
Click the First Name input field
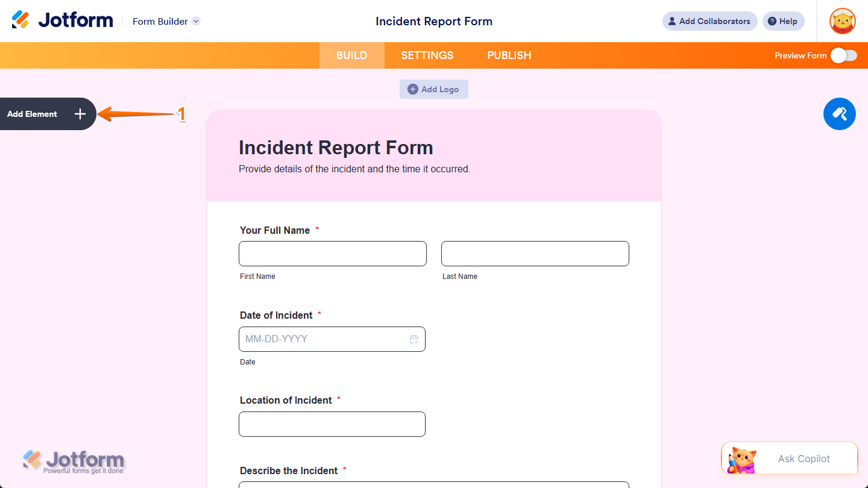coord(333,254)
